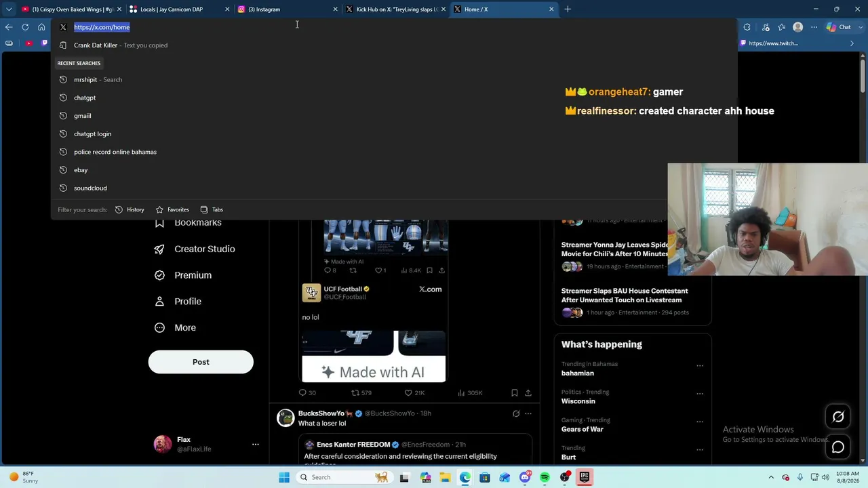Open the twitch.com favorites bar link
This screenshot has height=488, width=868.
pyautogui.click(x=770, y=43)
